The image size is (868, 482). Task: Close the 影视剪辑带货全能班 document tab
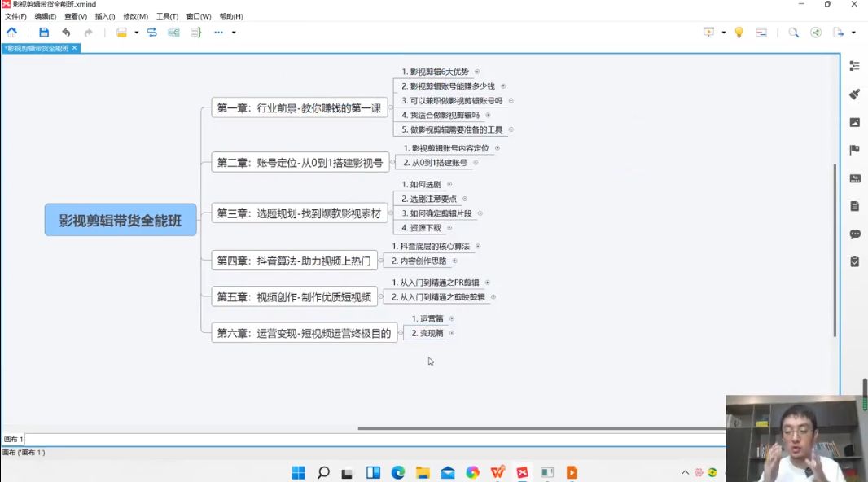point(74,48)
